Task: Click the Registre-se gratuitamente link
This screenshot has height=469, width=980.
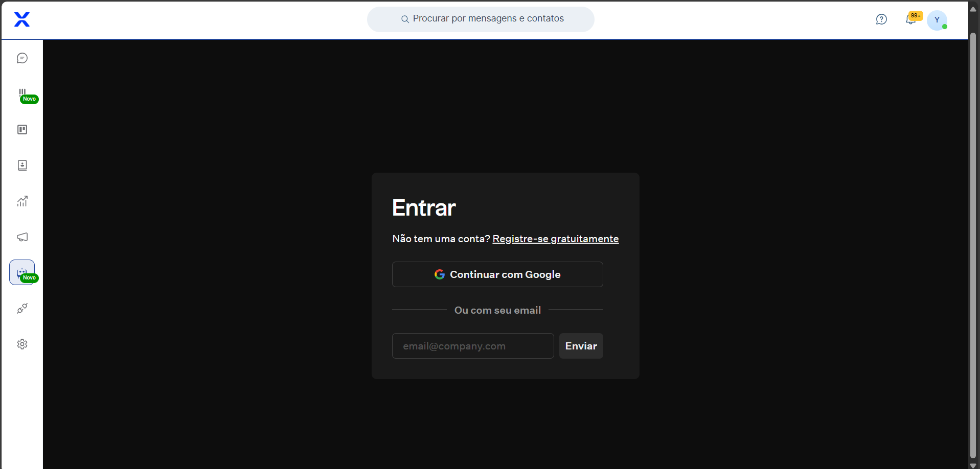Action: [556, 239]
